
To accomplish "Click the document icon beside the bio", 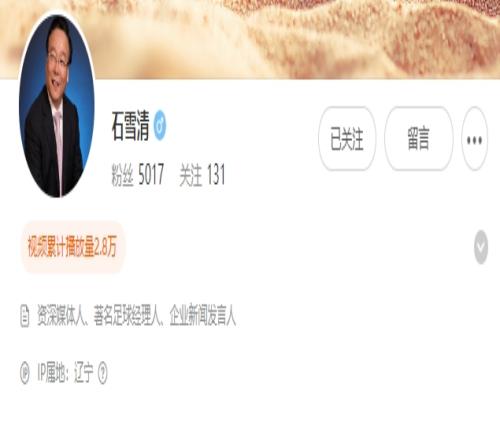I will pos(25,316).
